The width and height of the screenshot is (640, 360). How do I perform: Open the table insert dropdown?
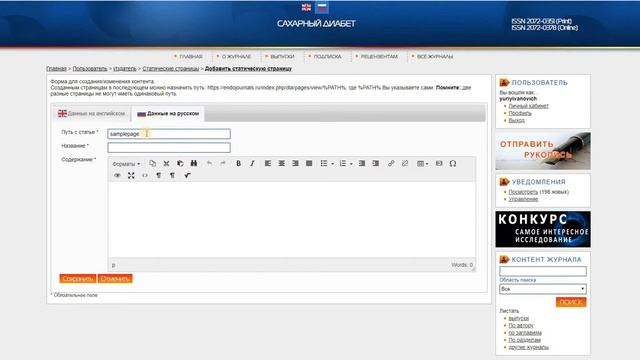click(422, 163)
